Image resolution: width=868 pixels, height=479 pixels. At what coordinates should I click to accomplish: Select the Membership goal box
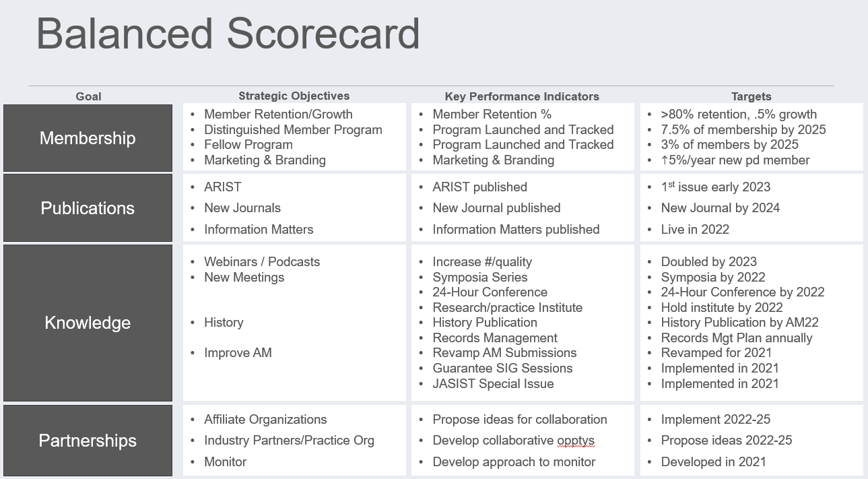88,138
